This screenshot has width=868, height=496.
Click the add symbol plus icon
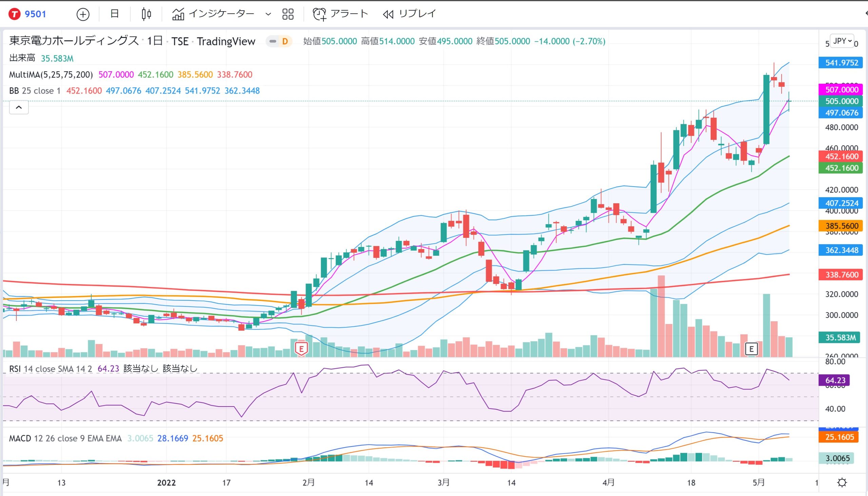[x=83, y=14]
